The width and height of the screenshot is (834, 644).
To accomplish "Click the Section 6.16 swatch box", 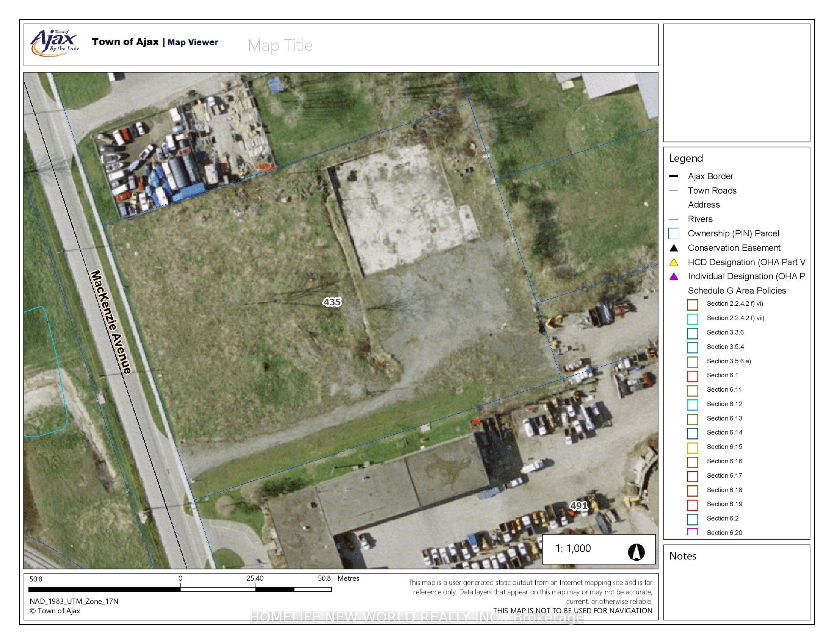I will (692, 462).
